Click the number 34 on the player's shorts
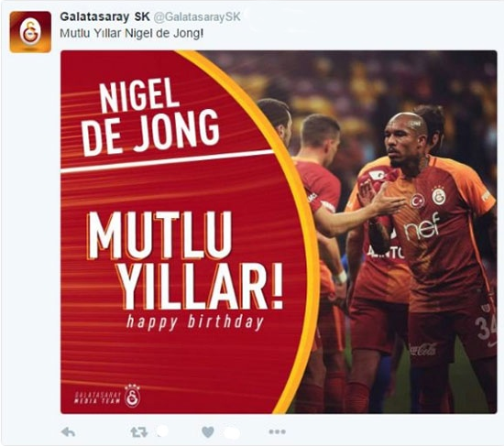Viewport: 504px width, 446px height. click(486, 328)
